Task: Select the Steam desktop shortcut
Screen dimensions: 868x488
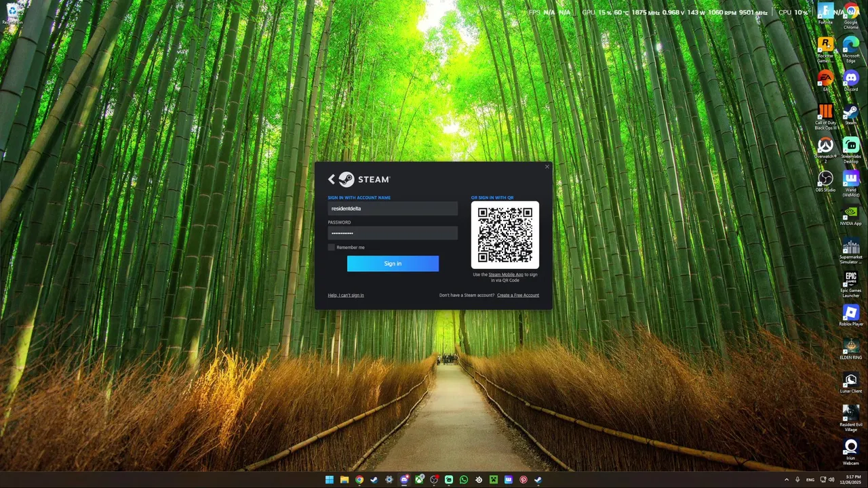Action: (850, 115)
